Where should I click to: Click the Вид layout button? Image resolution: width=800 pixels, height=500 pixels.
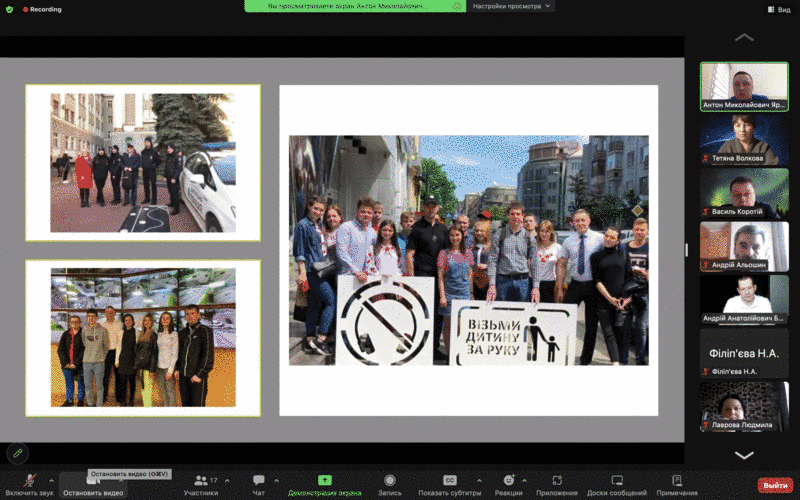[779, 9]
